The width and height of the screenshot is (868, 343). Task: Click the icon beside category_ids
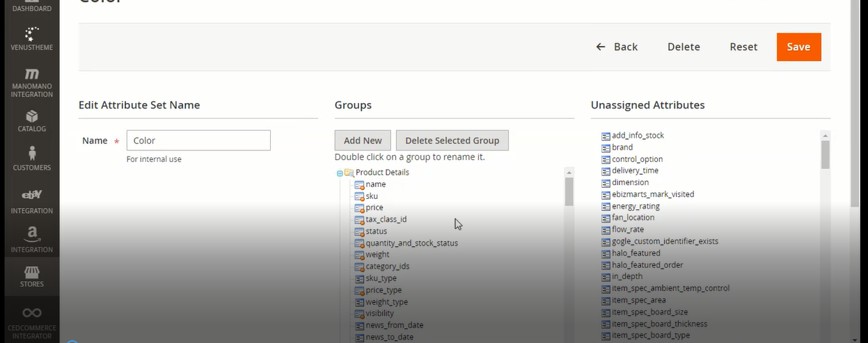(359, 266)
